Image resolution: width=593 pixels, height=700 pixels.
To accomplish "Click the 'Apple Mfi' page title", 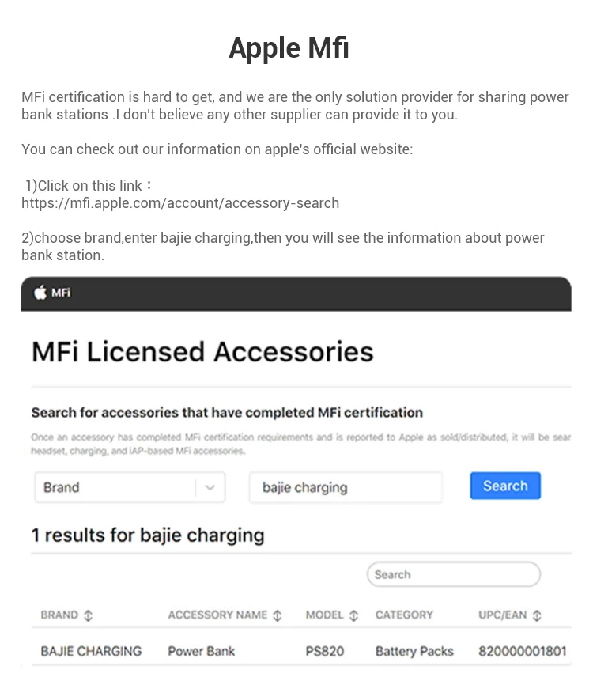I will click(289, 48).
